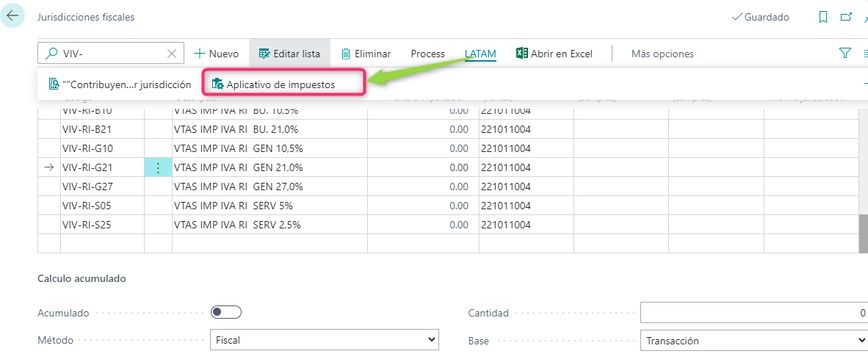Click the list vertical scrollbar thumb
The image size is (868, 362).
coord(863,233)
